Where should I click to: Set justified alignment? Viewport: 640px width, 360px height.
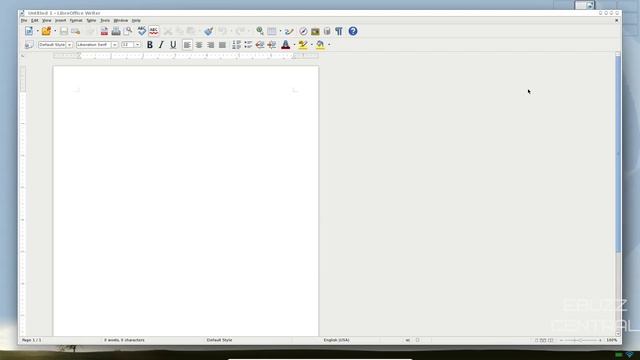(222, 45)
